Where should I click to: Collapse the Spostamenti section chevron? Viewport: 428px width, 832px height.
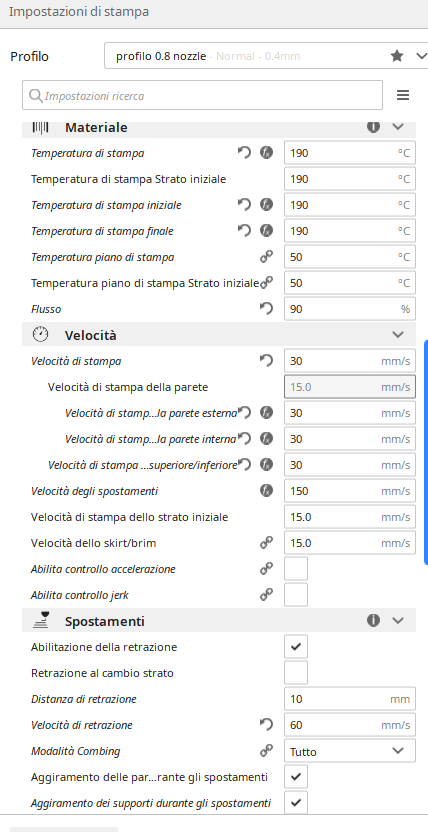coord(398,620)
